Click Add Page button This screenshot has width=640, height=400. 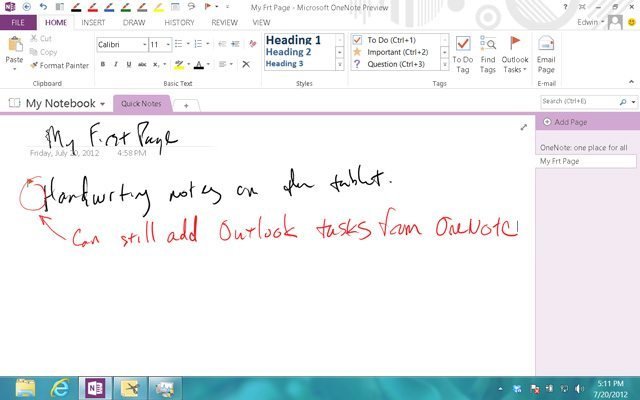pos(565,122)
